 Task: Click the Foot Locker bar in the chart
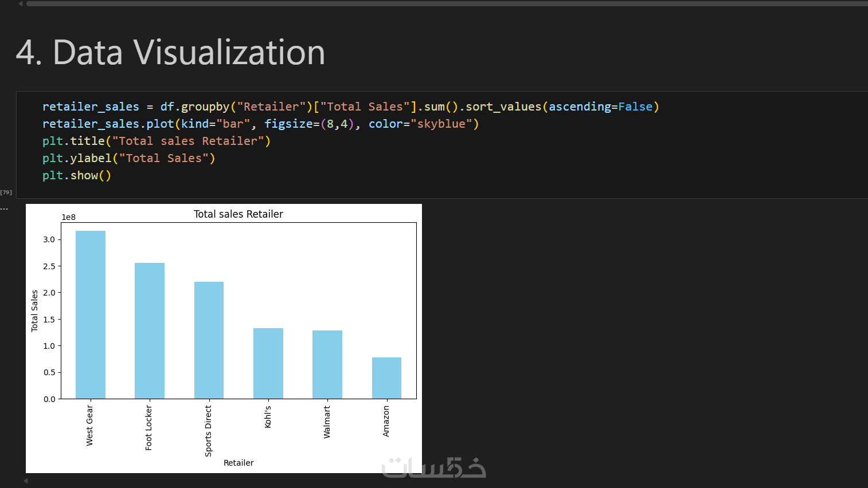(x=150, y=330)
